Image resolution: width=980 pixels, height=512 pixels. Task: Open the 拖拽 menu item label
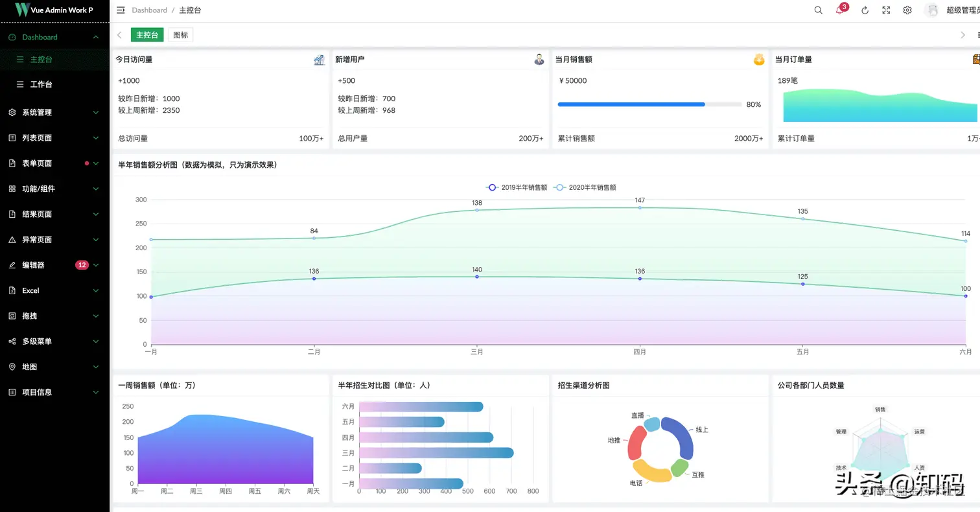point(30,316)
